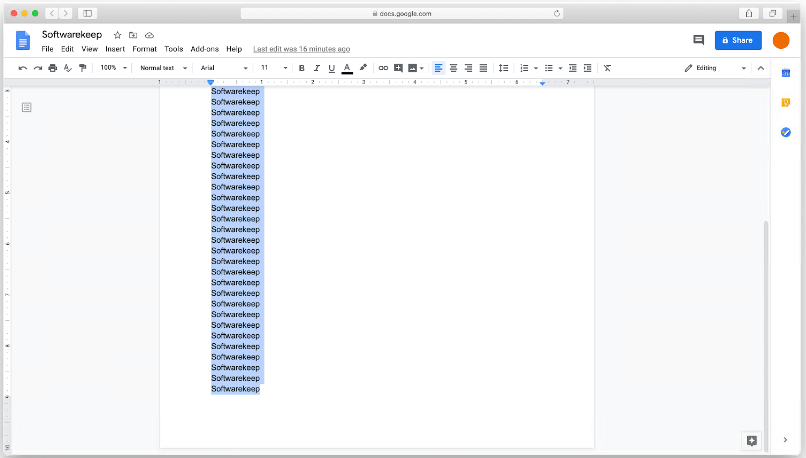806x458 pixels.
Task: Toggle bold formatting
Action: click(x=301, y=68)
